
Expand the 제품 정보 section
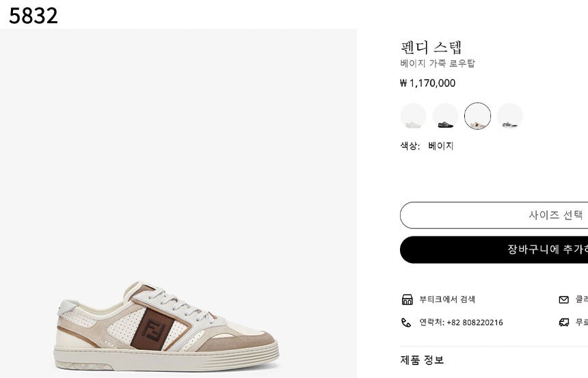point(422,360)
